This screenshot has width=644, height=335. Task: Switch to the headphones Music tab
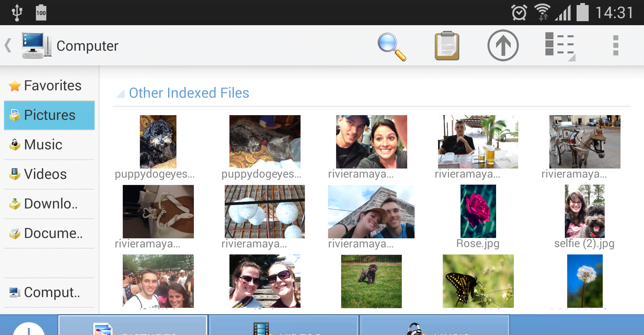click(435, 325)
